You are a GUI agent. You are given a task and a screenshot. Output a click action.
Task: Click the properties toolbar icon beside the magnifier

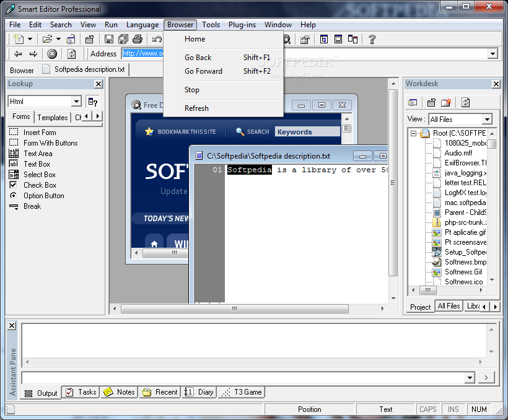[305, 39]
